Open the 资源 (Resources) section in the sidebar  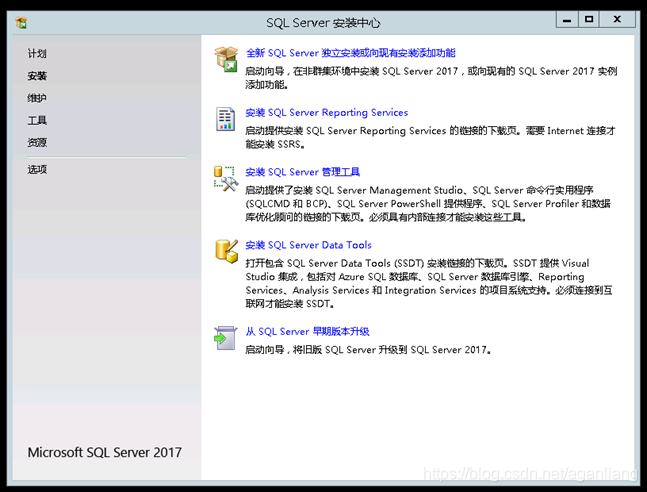coord(37,142)
